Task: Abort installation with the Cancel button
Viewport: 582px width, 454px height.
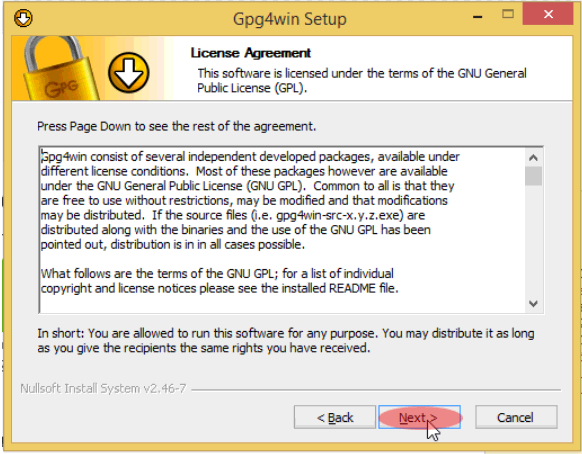Action: pyautogui.click(x=516, y=417)
